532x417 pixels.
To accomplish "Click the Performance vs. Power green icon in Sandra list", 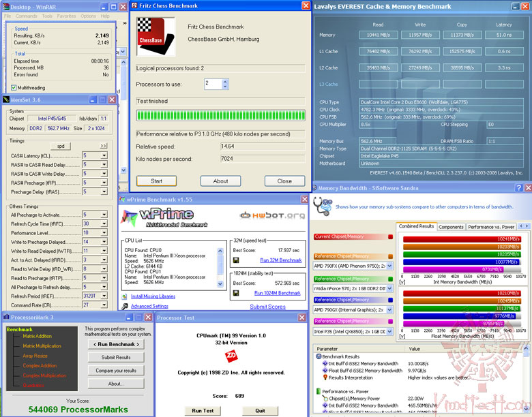I will click(x=319, y=391).
